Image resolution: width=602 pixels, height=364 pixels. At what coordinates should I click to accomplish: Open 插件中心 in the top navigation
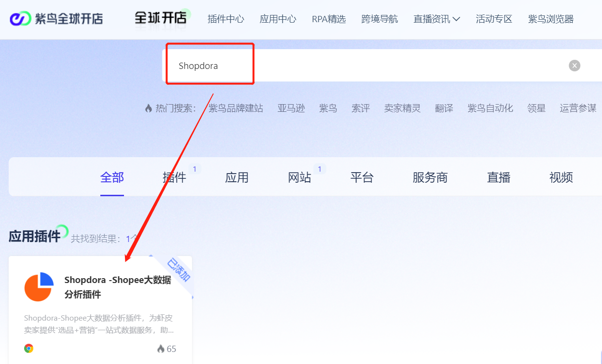point(226,19)
